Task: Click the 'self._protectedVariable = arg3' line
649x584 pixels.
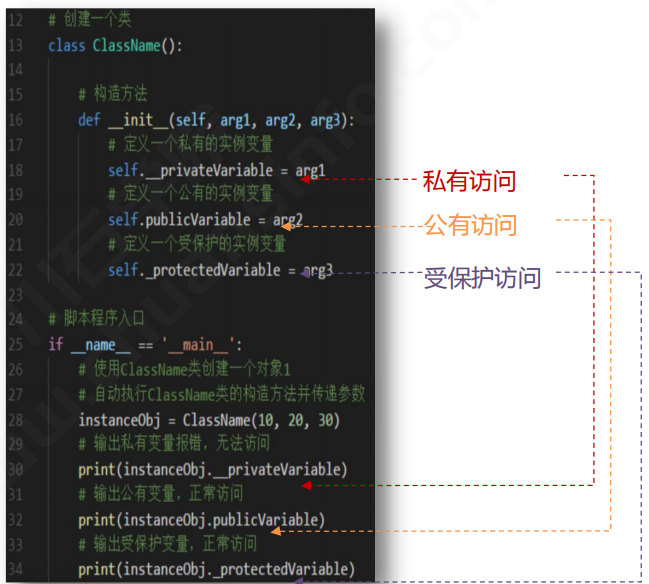Action: (x=221, y=270)
